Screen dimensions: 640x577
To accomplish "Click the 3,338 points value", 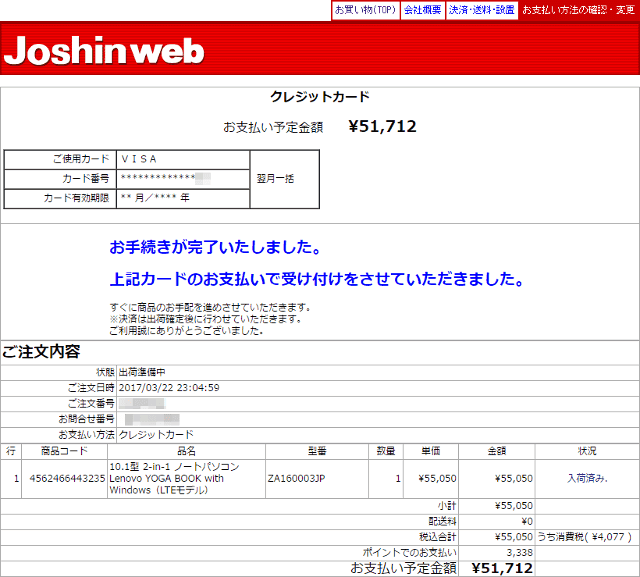I will tap(520, 553).
